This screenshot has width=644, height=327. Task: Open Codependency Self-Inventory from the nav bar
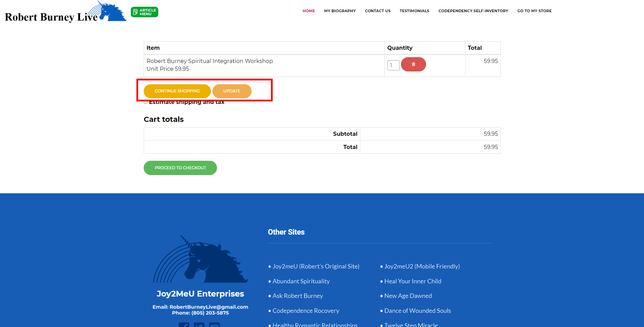coord(473,11)
